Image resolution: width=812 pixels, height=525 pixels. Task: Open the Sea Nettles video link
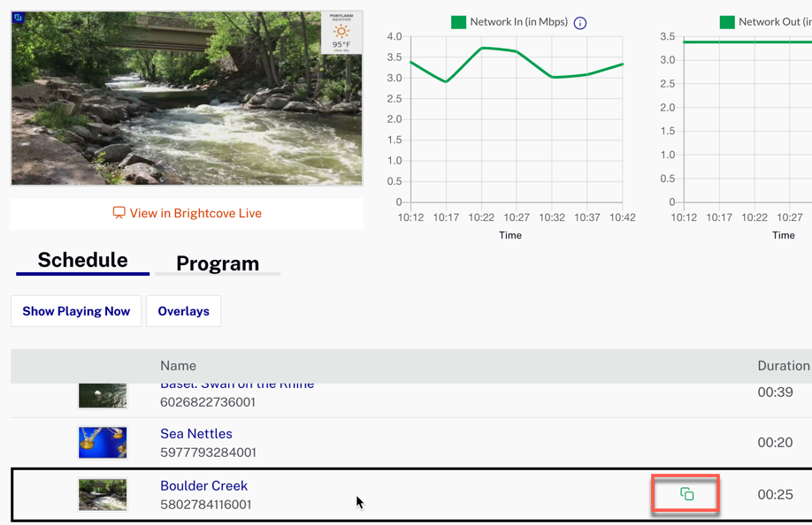[x=196, y=433]
